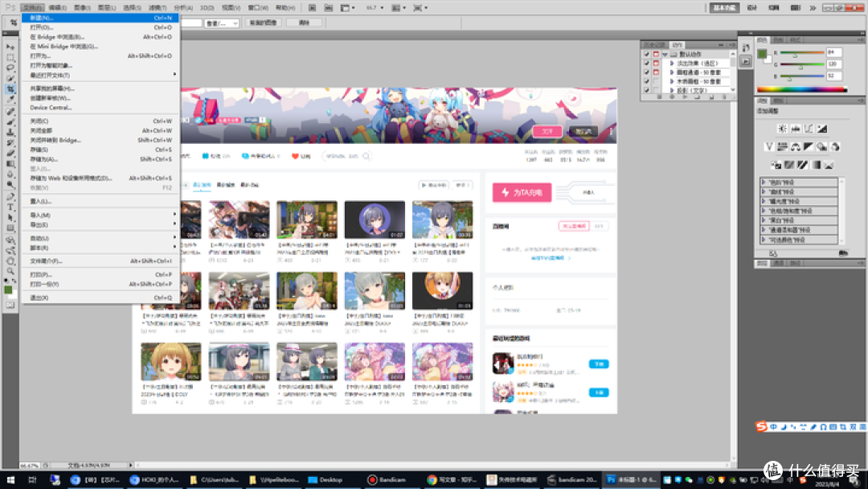Expand the "曝光度" 预设 list
This screenshot has width=868, height=489.
[x=764, y=201]
